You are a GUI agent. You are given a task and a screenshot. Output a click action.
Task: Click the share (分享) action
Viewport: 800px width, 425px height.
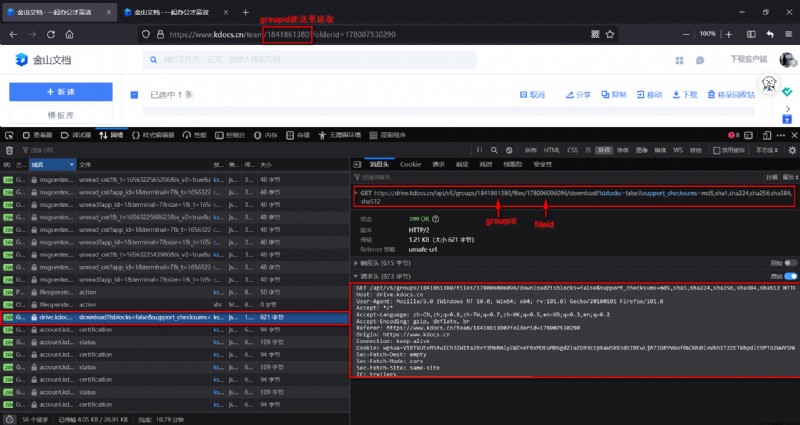[x=578, y=95]
